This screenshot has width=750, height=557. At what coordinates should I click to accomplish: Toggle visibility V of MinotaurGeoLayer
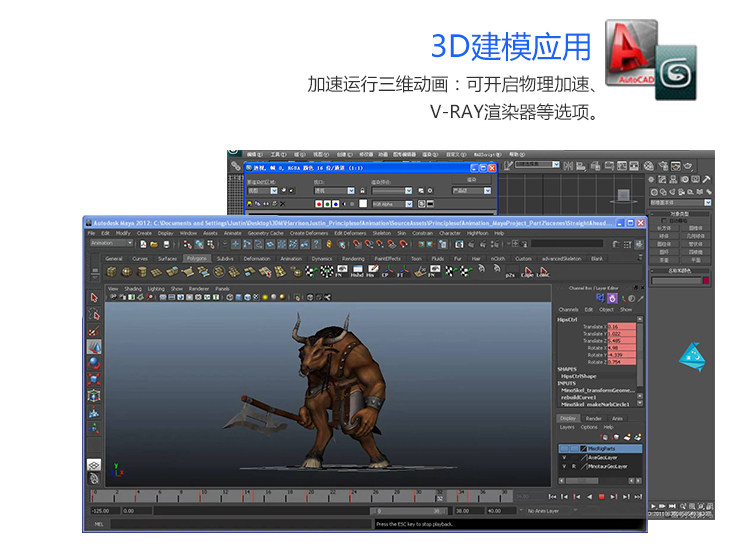[564, 467]
